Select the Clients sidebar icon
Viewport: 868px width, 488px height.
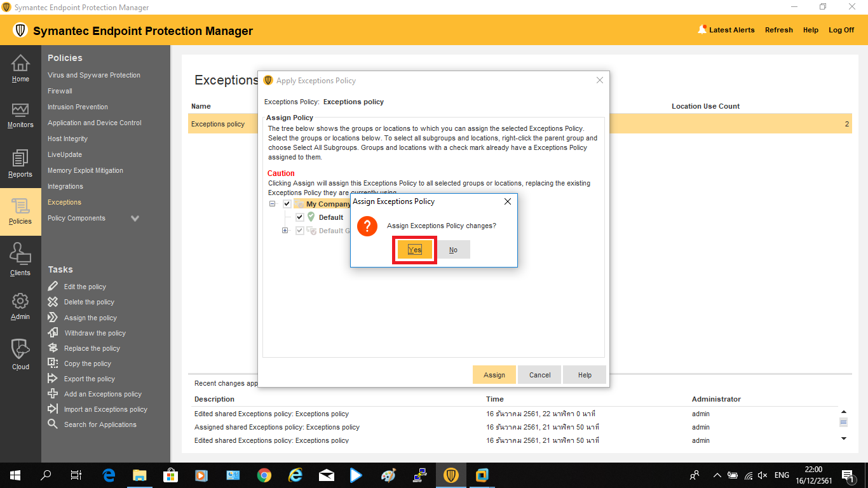20,255
